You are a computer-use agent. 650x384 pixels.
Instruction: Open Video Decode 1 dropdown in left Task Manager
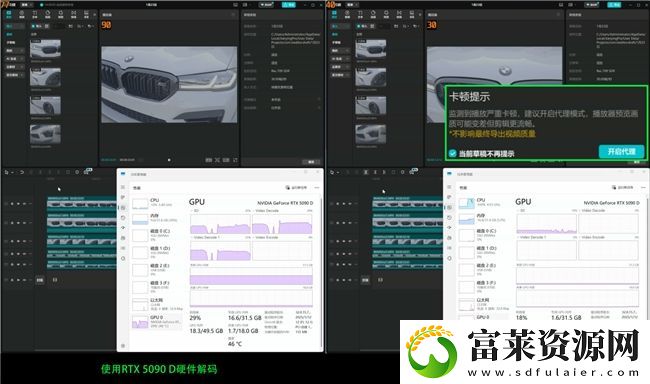(206, 237)
